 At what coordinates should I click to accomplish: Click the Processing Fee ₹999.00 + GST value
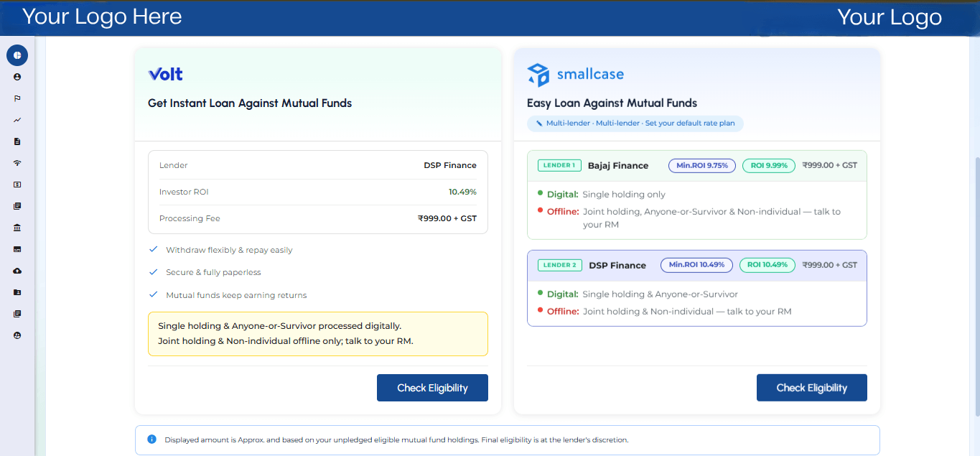(x=447, y=218)
